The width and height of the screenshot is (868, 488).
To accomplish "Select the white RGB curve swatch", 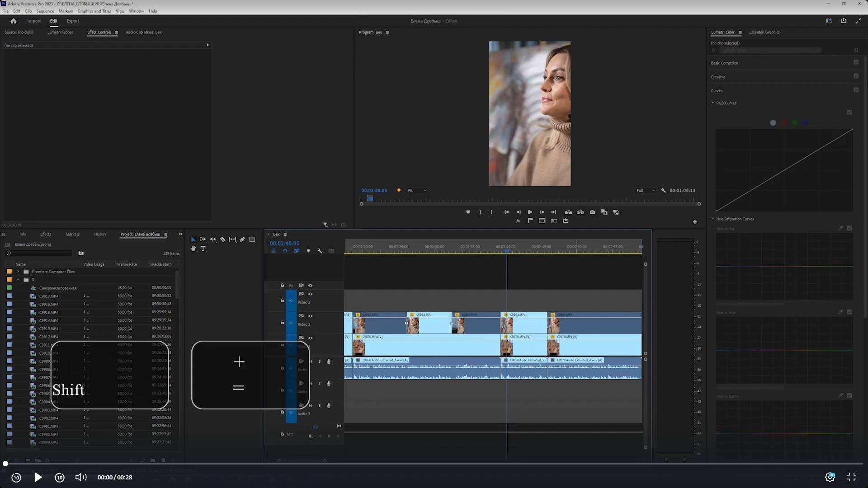I will [x=773, y=123].
